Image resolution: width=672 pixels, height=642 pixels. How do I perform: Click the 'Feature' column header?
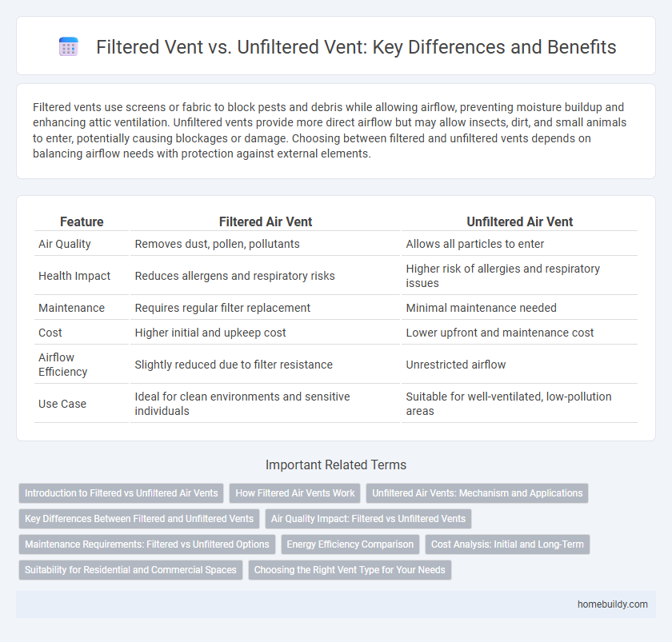(x=82, y=221)
